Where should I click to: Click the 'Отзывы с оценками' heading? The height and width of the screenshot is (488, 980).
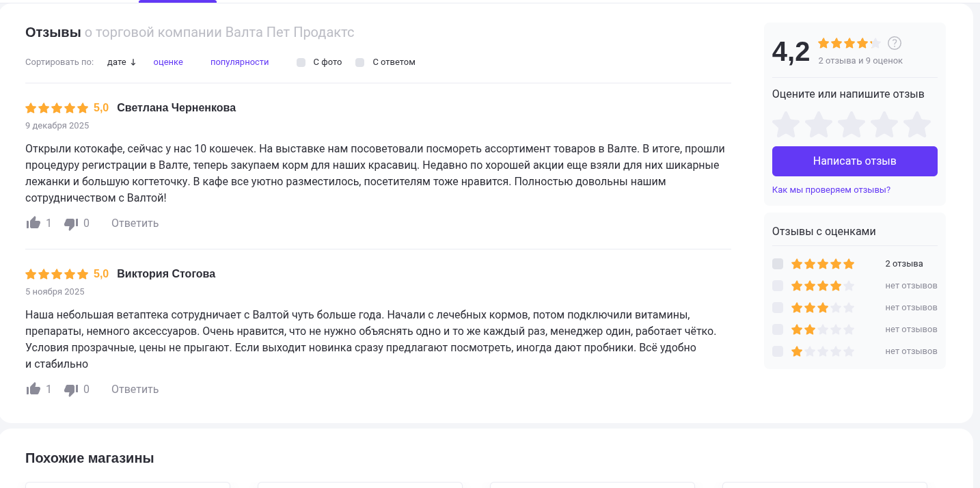point(824,232)
